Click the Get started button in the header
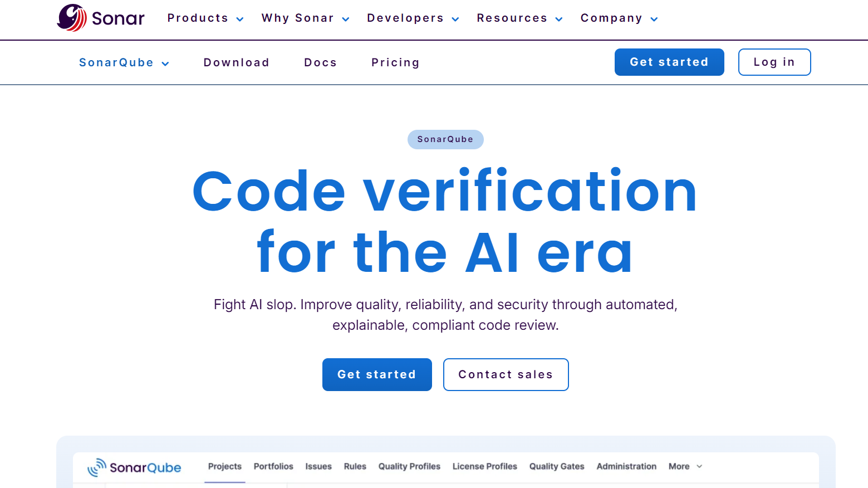Screen dimensions: 868x488 pos(669,62)
